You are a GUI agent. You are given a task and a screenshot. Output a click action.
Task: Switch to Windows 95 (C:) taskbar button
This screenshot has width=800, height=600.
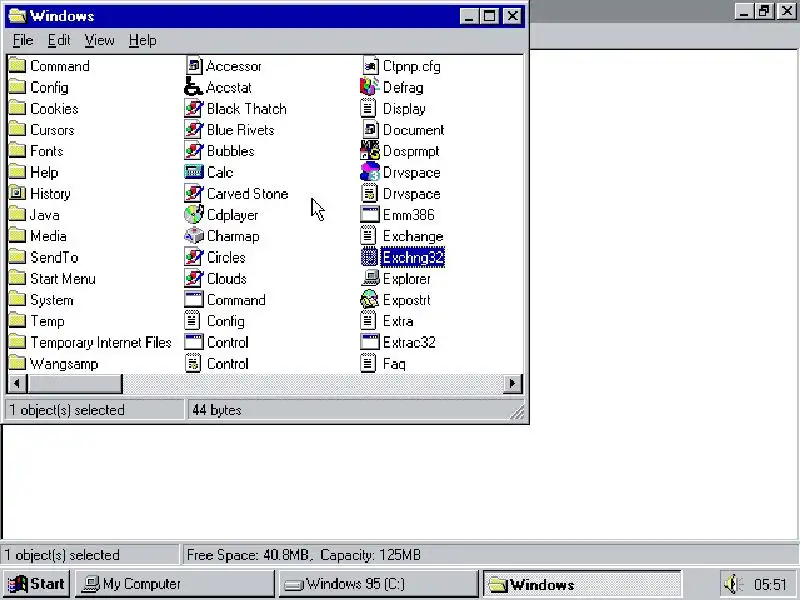point(378,584)
